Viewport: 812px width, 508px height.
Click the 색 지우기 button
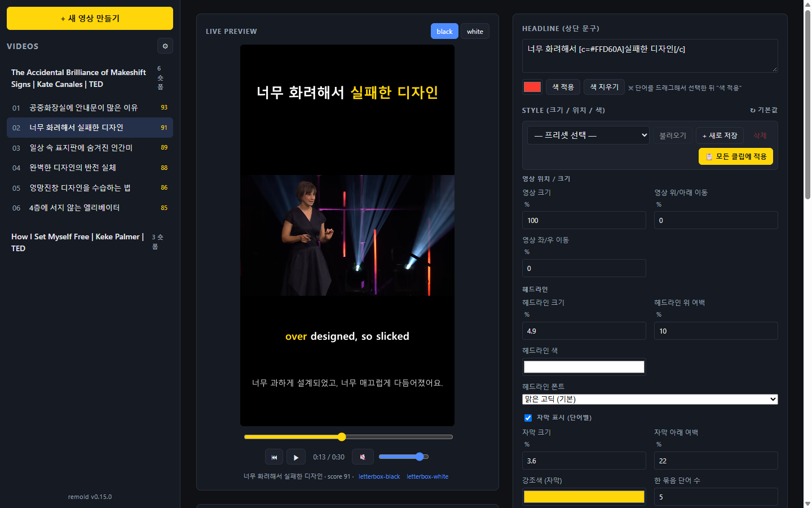[604, 87]
